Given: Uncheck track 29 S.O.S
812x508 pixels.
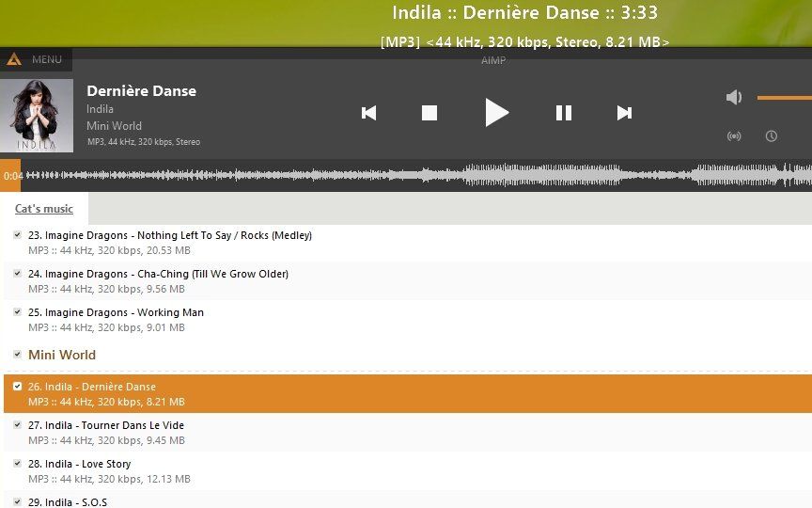Looking at the screenshot, I should pyautogui.click(x=17, y=501).
